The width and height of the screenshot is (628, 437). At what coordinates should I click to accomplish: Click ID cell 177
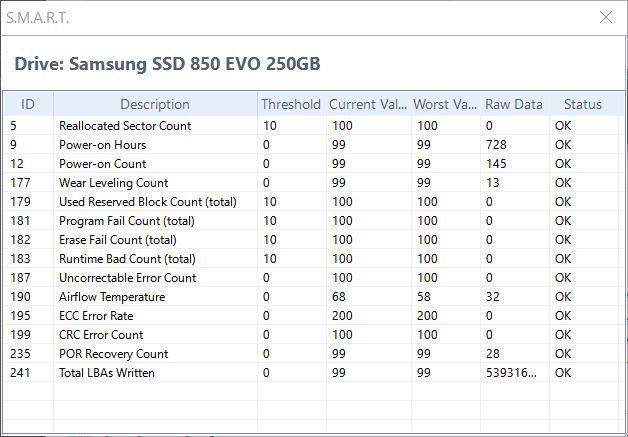(20, 183)
